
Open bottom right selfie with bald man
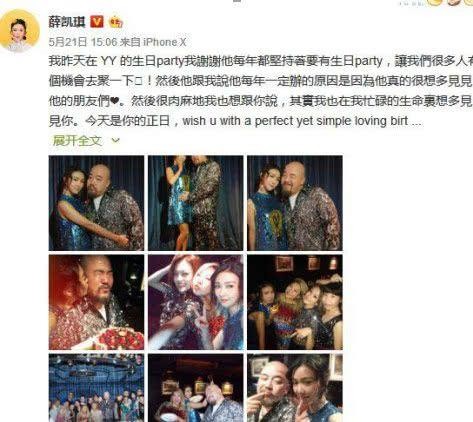coord(295,388)
